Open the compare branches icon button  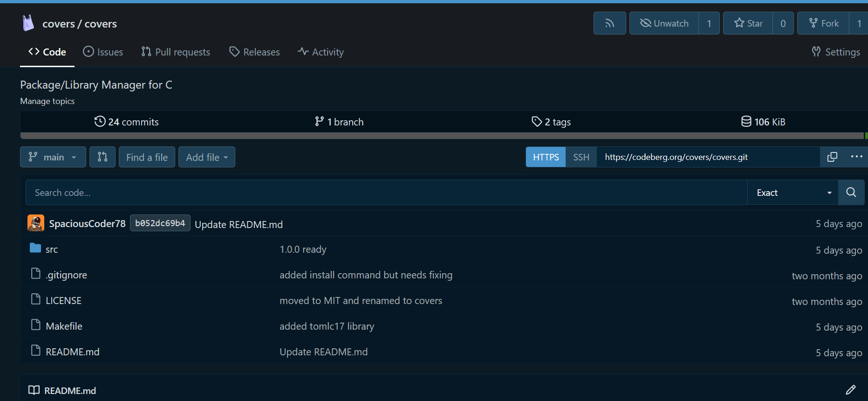tap(103, 157)
